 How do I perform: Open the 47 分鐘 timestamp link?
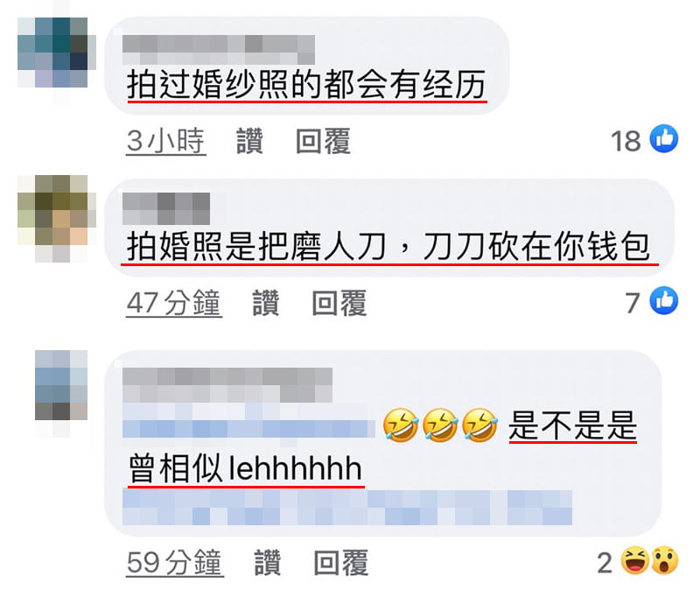(174, 303)
